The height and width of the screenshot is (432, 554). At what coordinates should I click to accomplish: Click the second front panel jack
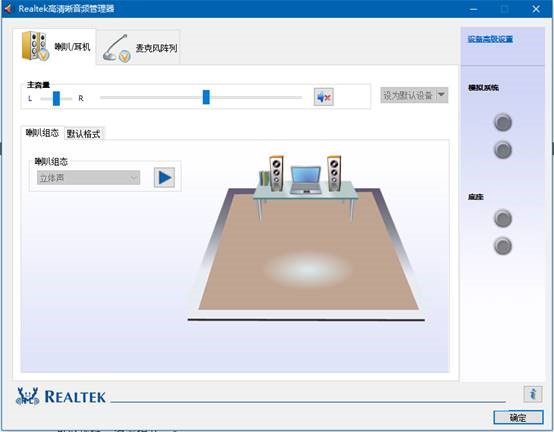(503, 246)
